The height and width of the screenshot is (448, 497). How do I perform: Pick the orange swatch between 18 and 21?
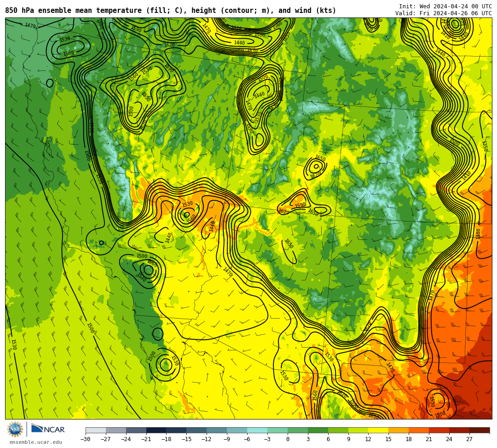419,430
